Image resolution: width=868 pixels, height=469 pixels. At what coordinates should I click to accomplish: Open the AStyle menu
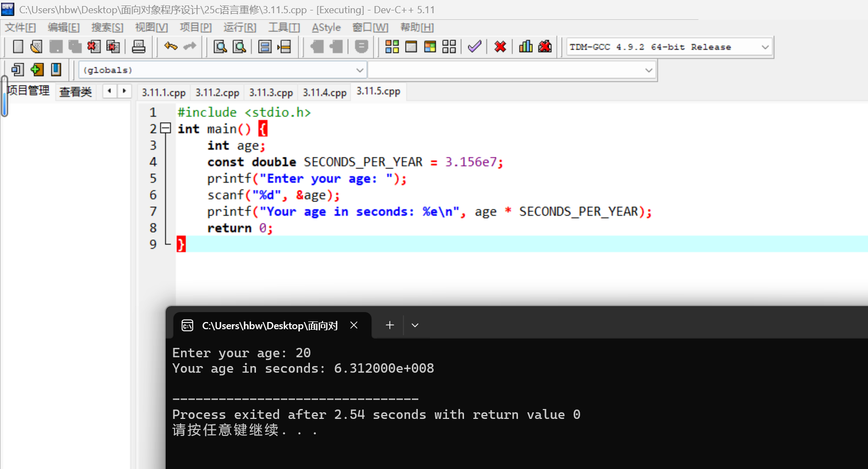tap(326, 28)
